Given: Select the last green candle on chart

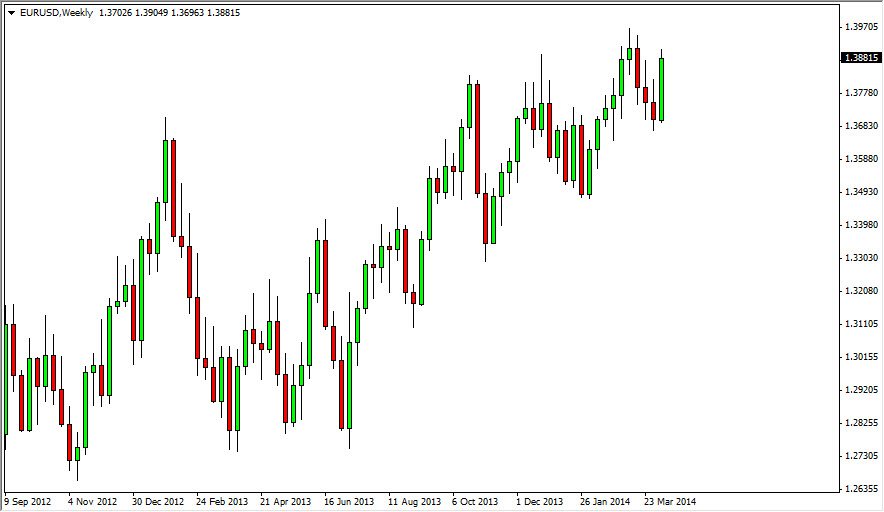Looking at the screenshot, I should (x=662, y=90).
